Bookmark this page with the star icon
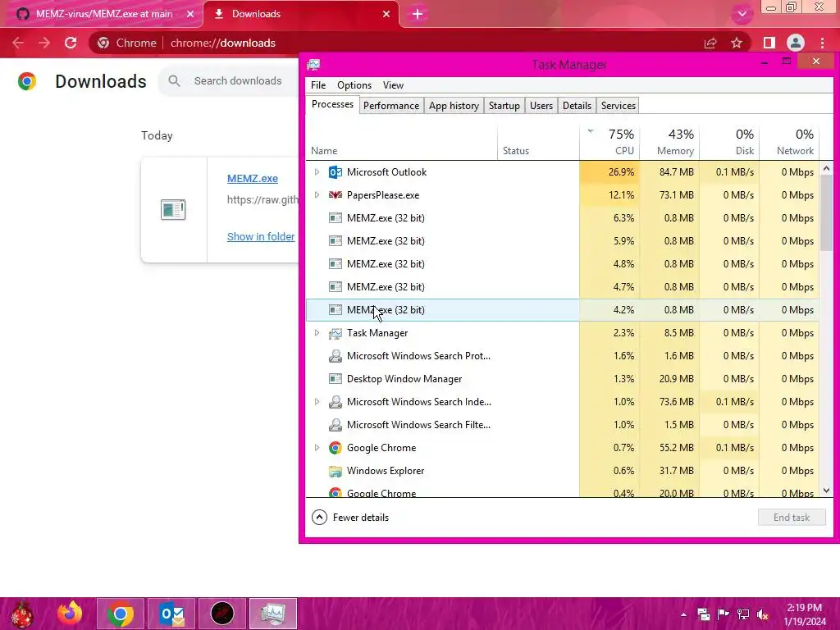 click(737, 43)
